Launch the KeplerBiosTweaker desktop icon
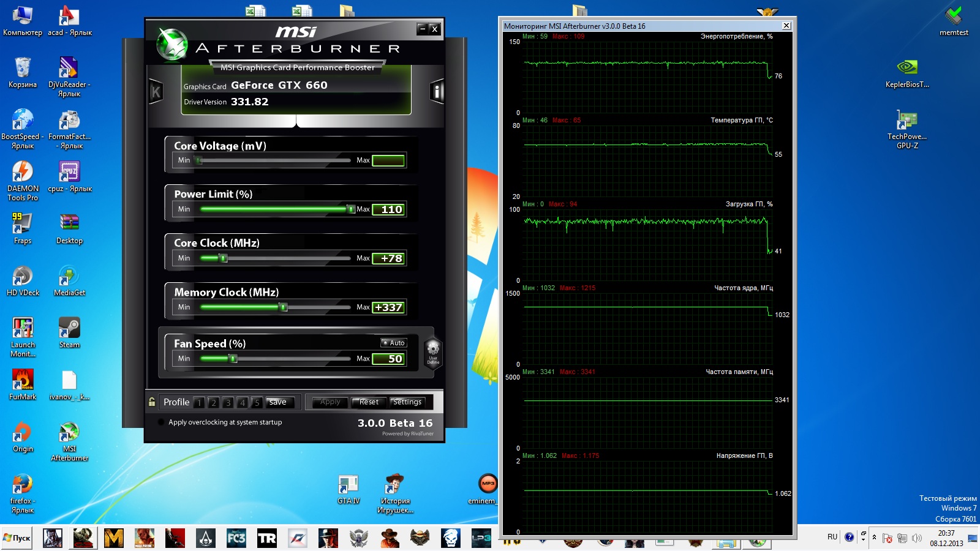The image size is (980, 551). point(907,69)
